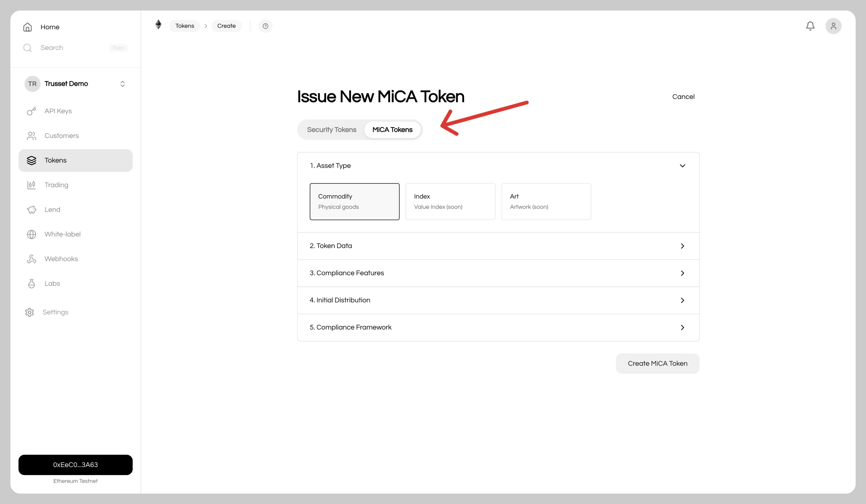Image resolution: width=866 pixels, height=504 pixels.
Task: Click the Search magnifier icon
Action: click(28, 48)
